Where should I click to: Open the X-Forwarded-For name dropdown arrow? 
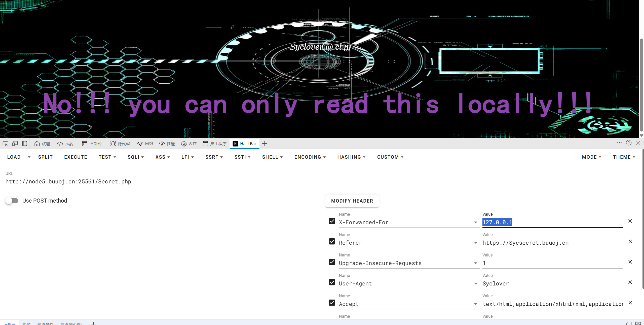475,222
